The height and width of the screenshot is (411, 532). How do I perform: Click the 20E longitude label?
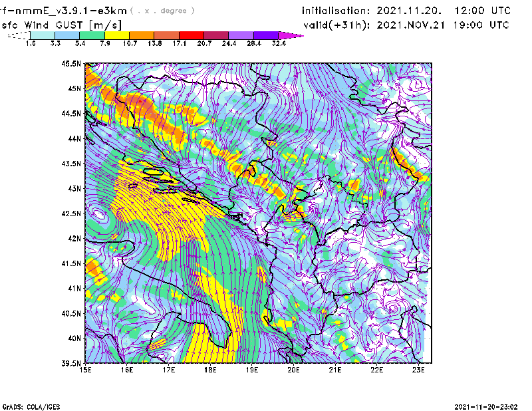pyautogui.click(x=293, y=370)
